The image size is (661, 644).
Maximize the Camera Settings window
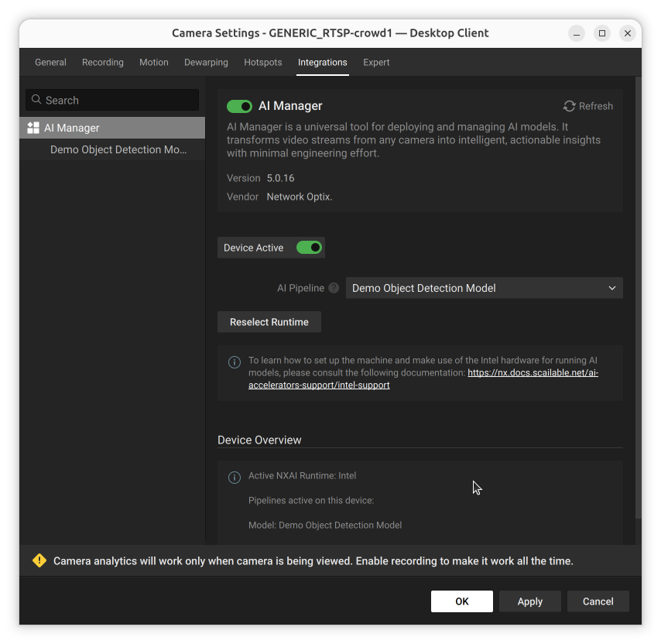coord(602,33)
